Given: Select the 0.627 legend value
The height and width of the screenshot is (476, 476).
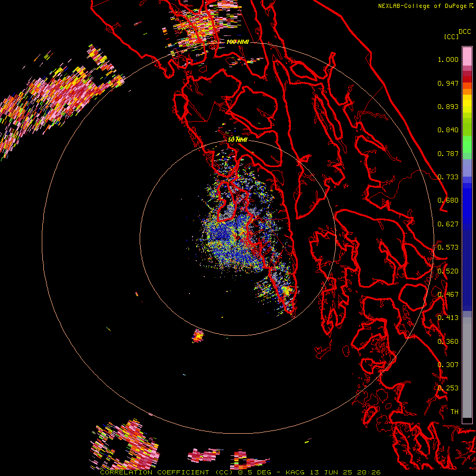Looking at the screenshot, I should pyautogui.click(x=448, y=224).
